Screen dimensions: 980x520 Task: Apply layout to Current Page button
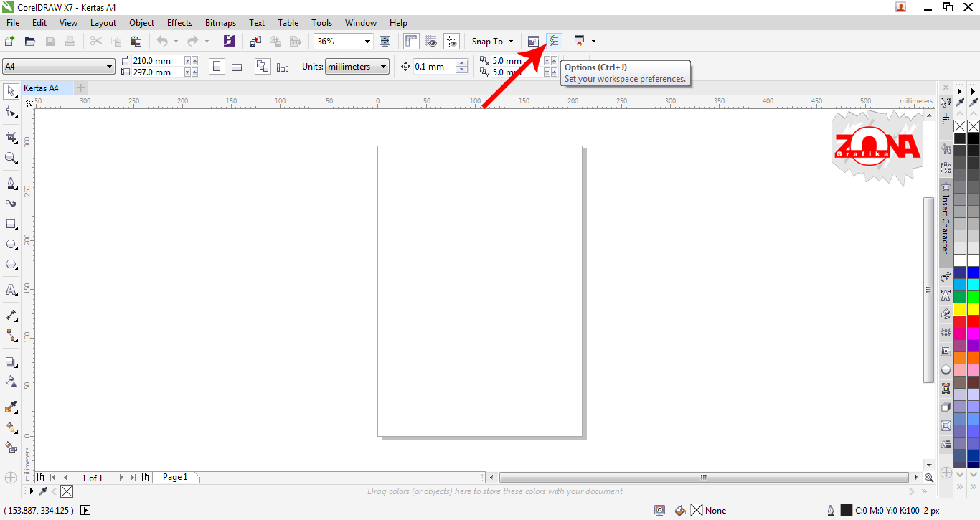(x=283, y=67)
